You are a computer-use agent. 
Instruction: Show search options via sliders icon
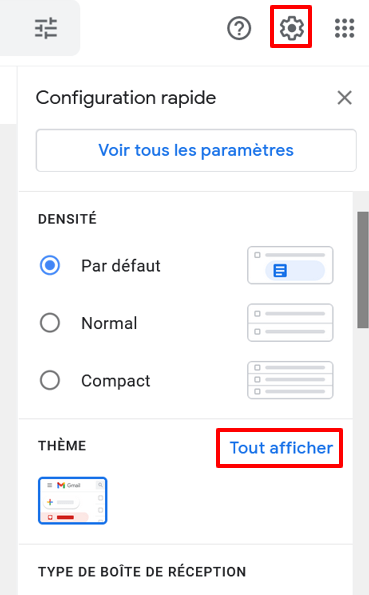[x=46, y=28]
